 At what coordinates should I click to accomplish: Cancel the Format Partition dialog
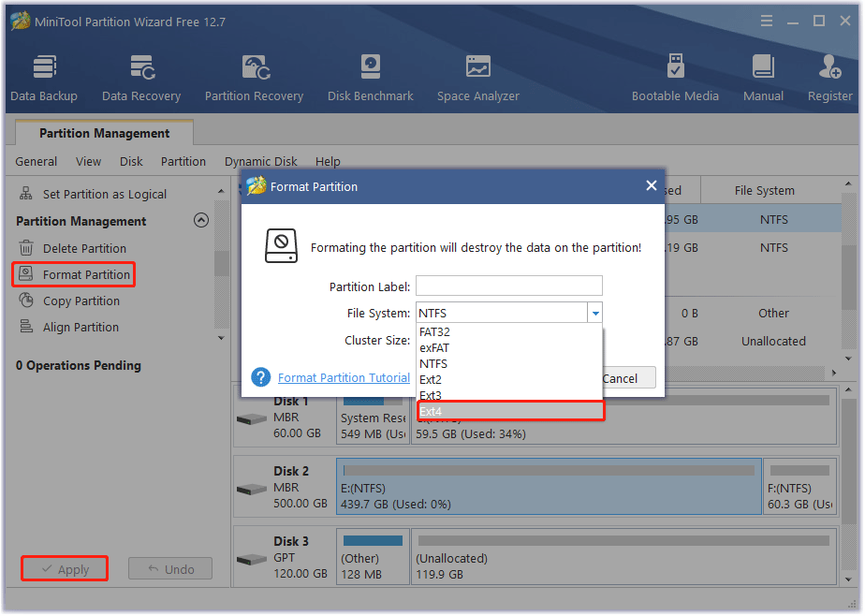pos(628,378)
